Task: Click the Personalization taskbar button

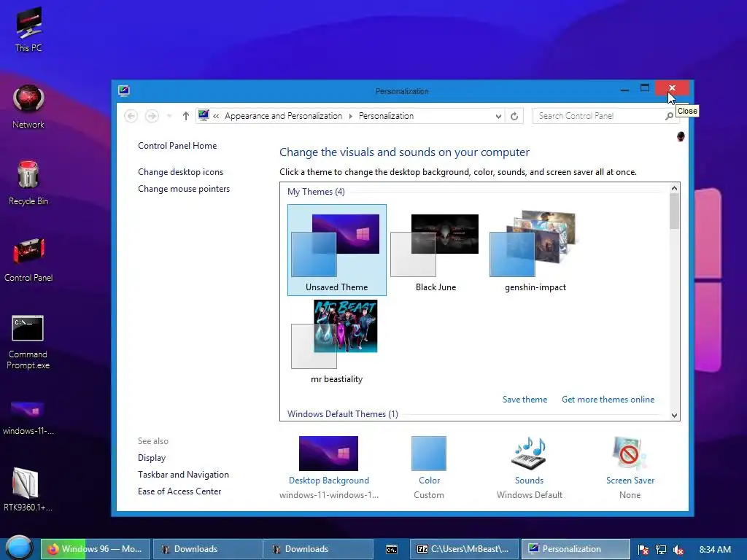Action: pos(576,549)
